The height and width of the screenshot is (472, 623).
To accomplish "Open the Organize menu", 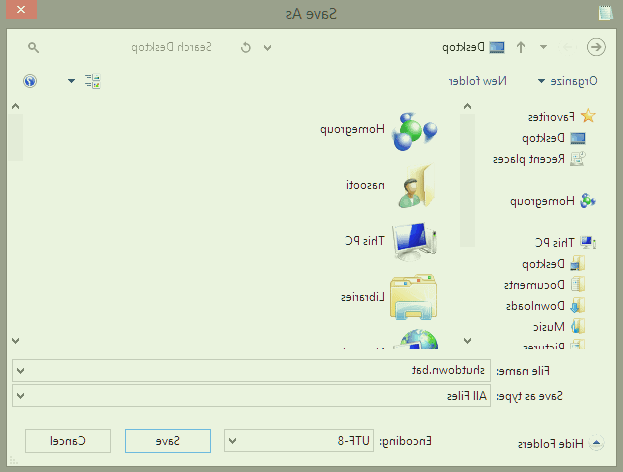I will (x=574, y=80).
